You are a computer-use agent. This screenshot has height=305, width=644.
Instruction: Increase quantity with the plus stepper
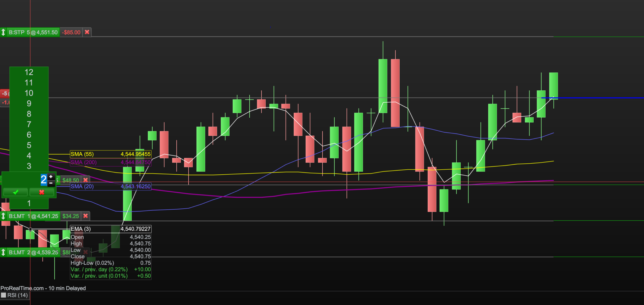(51, 177)
